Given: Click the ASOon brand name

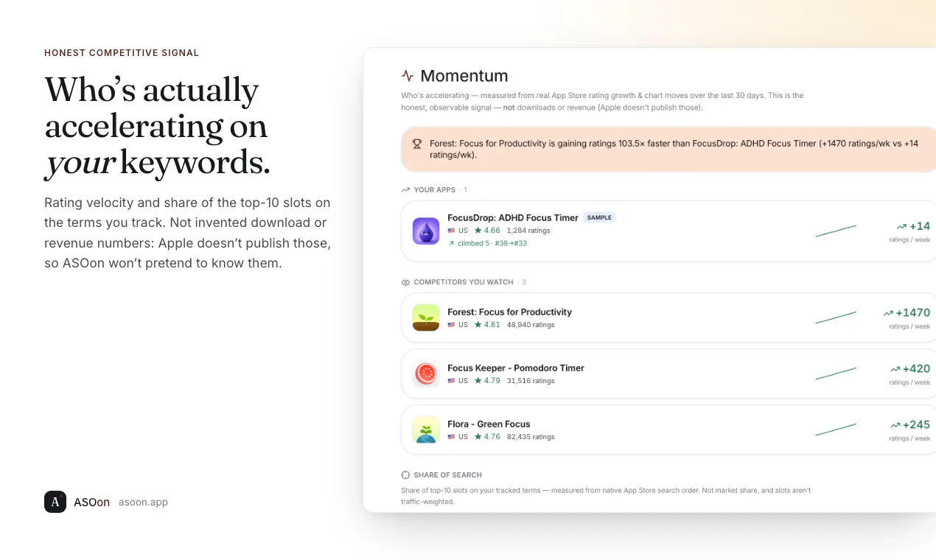Looking at the screenshot, I should pyautogui.click(x=91, y=503).
